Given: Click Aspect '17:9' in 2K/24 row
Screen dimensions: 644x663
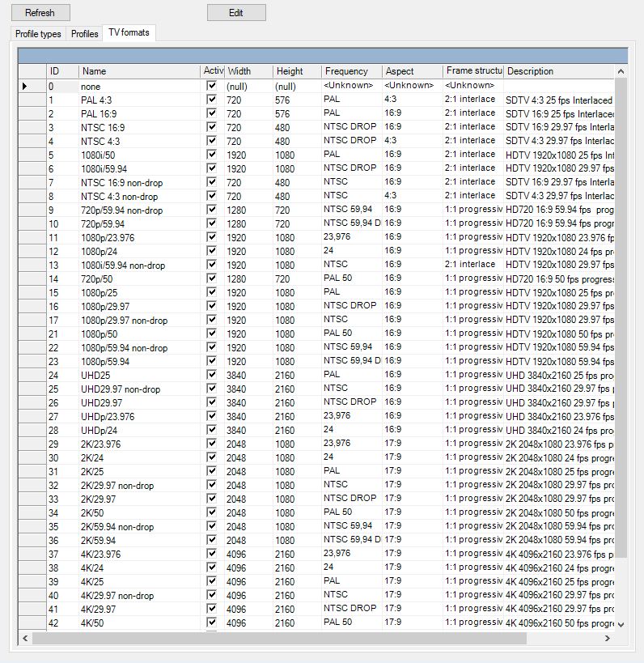Looking at the screenshot, I should (x=413, y=458).
